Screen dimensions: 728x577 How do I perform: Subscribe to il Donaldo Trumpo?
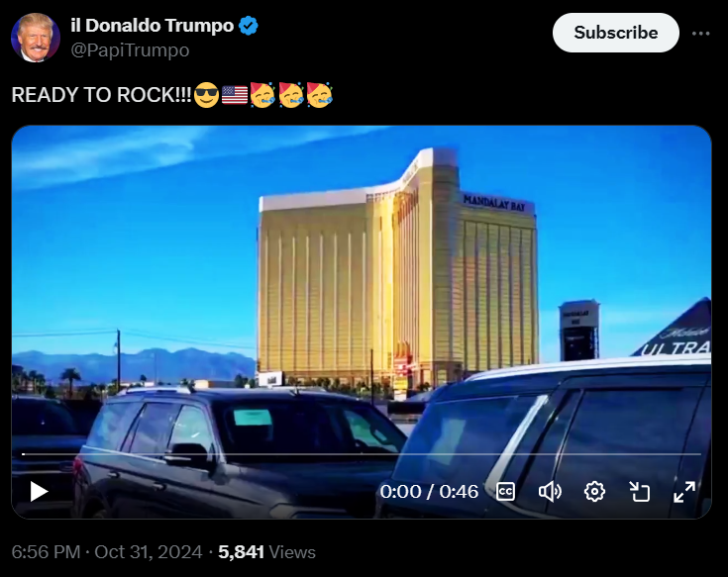coord(616,33)
